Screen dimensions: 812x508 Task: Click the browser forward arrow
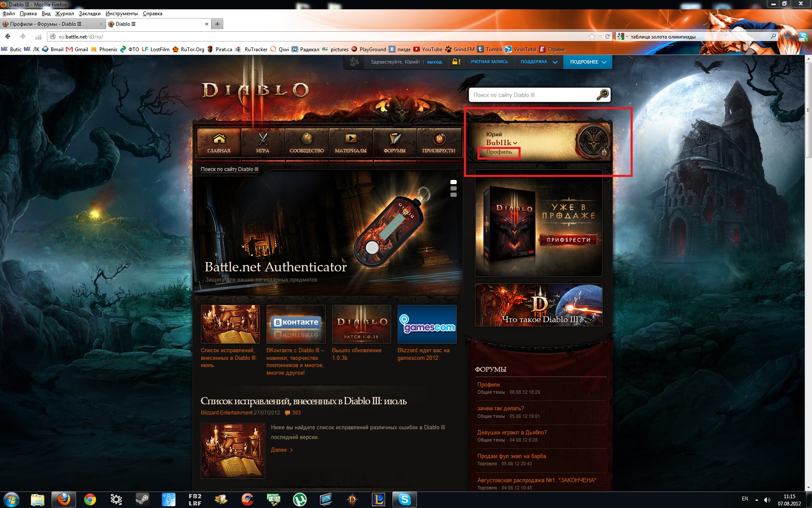(23, 36)
